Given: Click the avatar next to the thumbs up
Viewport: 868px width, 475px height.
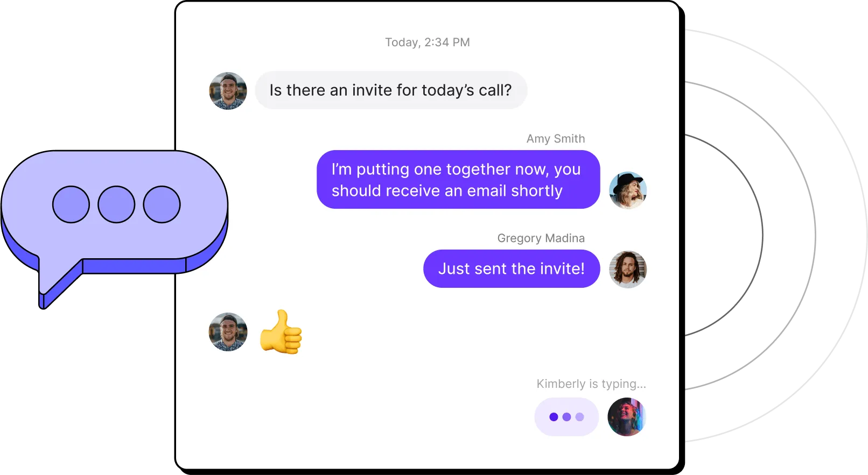Looking at the screenshot, I should pyautogui.click(x=228, y=332).
